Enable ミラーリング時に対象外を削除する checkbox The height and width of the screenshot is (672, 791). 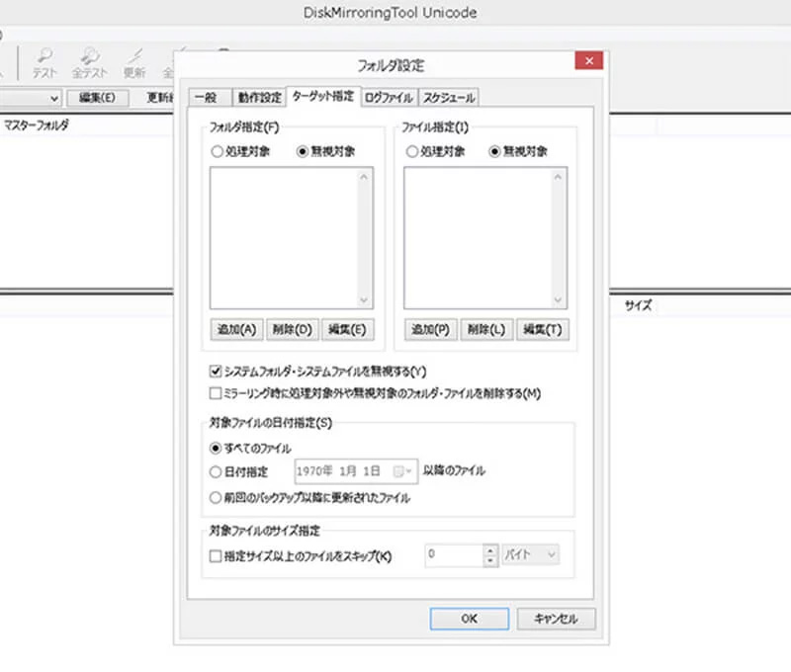216,392
